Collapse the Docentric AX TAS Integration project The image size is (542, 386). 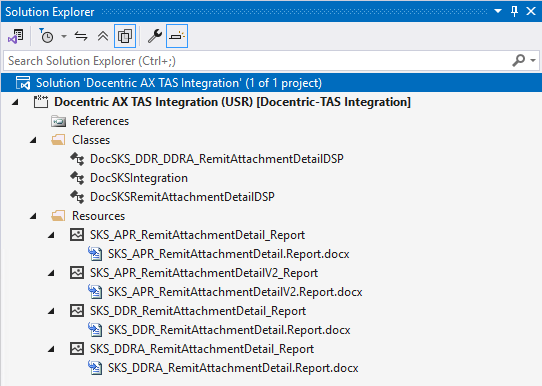(x=15, y=102)
